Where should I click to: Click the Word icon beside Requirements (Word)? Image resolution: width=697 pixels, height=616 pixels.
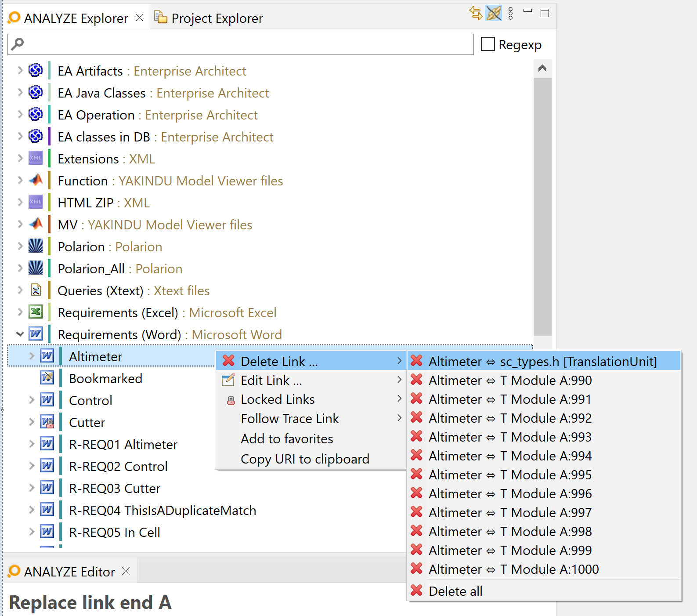point(36,334)
